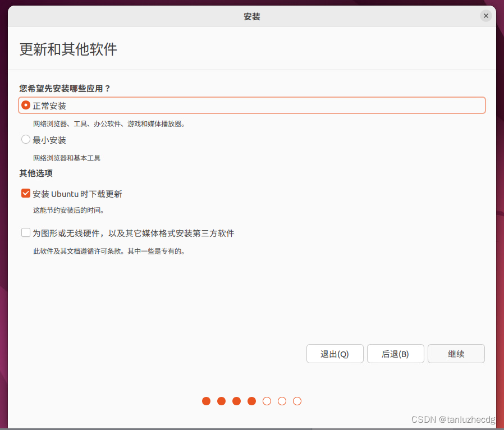Click the 退出(Q) button

(335, 354)
